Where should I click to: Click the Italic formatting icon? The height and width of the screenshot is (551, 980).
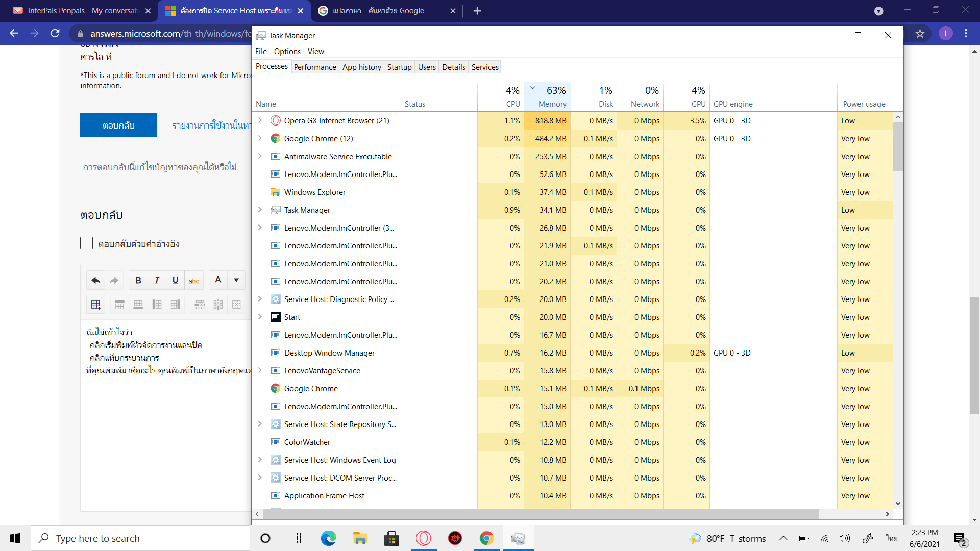coord(157,280)
